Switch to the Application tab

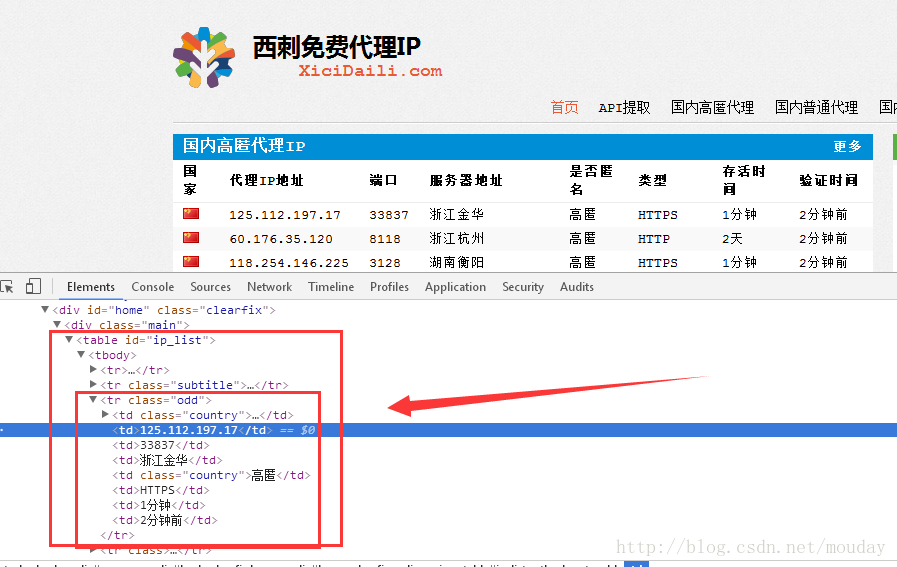click(x=455, y=287)
